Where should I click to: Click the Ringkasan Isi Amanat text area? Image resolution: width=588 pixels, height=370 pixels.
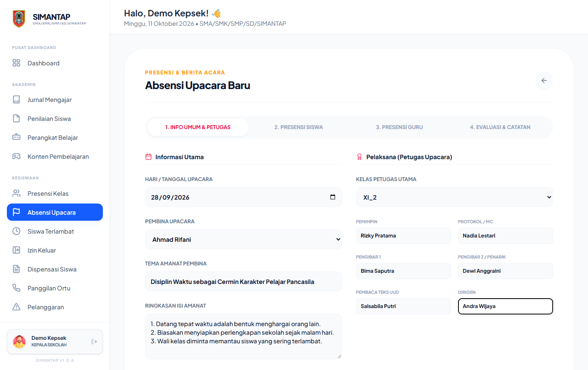coord(244,336)
